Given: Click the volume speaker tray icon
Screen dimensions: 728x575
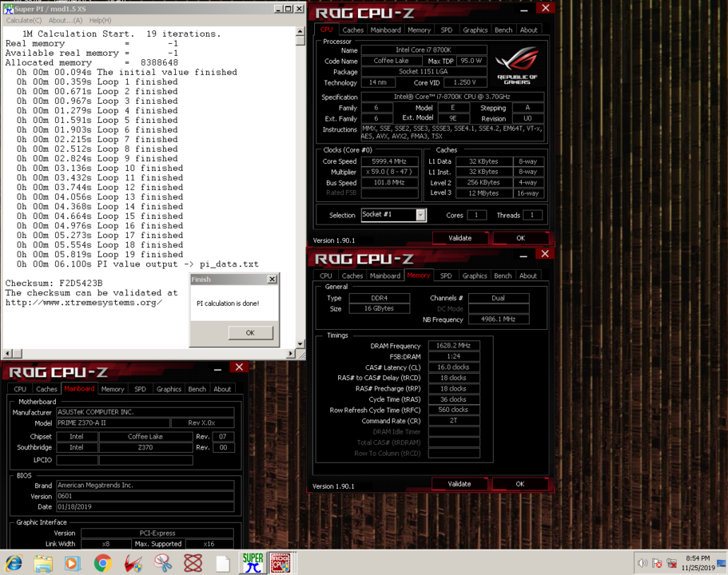Looking at the screenshot, I should click(x=642, y=563).
